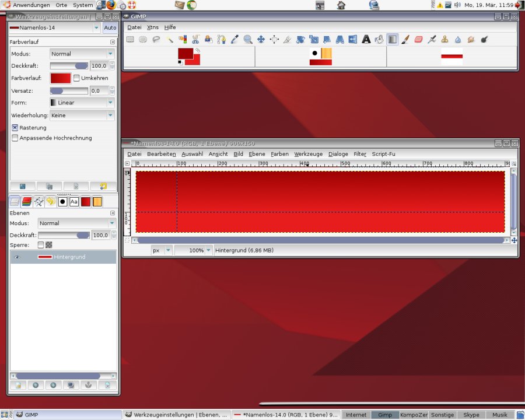Open the Ebenen Modus Normal dropdown
Image resolution: width=525 pixels, height=420 pixels.
(x=76, y=223)
